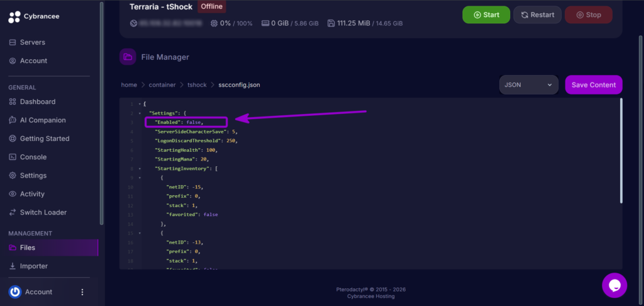Click the "netID": -15 line
The image size is (644, 306).
184,187
